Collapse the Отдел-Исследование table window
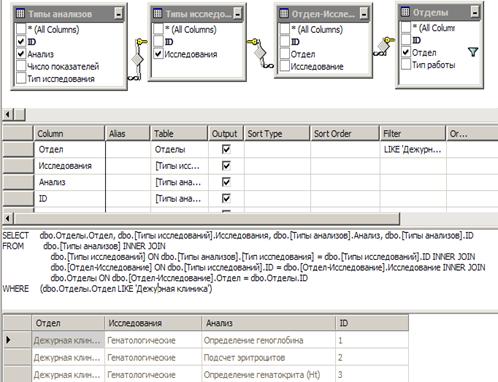The width and height of the screenshot is (498, 382). [364, 13]
